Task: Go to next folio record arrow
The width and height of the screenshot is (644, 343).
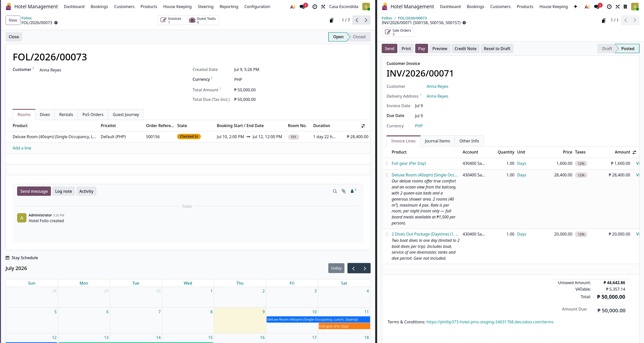Action: [x=366, y=20]
